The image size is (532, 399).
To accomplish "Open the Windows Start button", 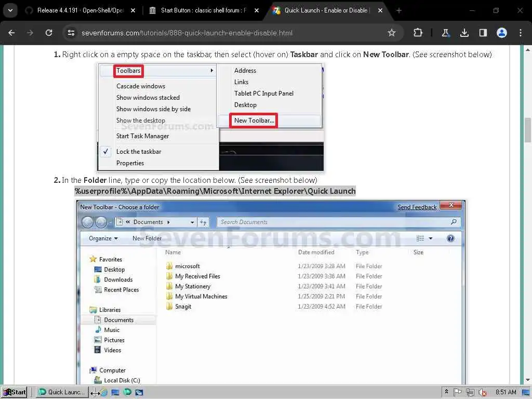I will click(14, 392).
